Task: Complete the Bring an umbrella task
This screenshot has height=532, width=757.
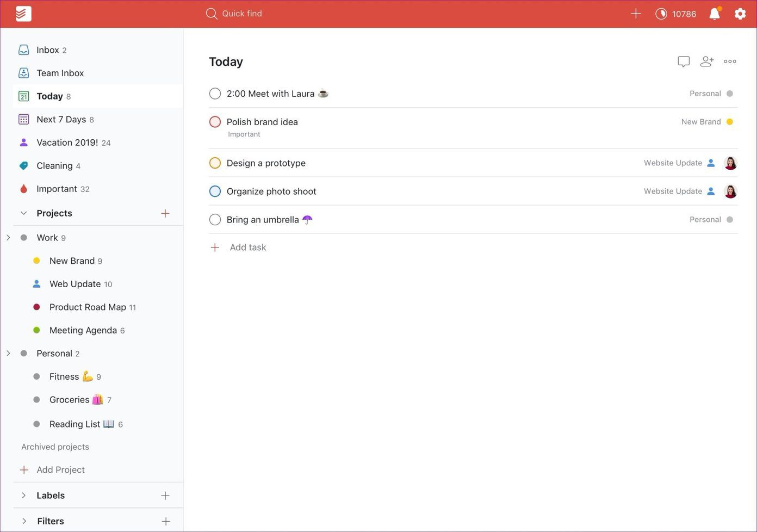Action: (215, 220)
